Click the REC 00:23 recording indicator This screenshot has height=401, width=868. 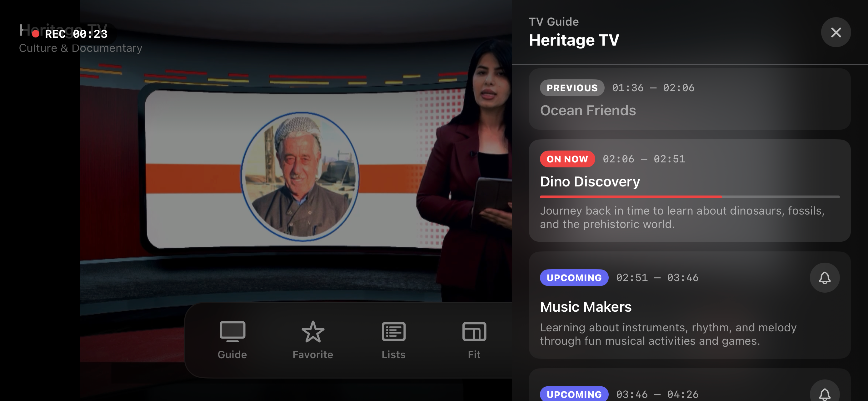(x=70, y=34)
